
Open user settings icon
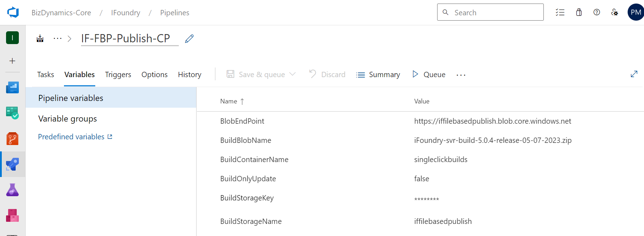point(615,12)
